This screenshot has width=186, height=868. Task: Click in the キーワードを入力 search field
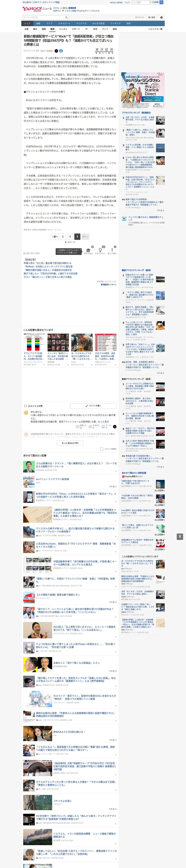44,18
